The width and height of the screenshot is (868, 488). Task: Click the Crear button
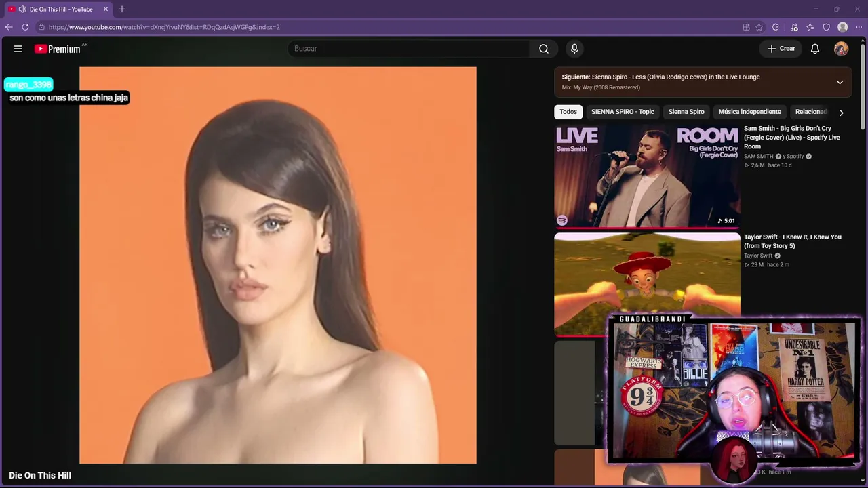point(781,49)
